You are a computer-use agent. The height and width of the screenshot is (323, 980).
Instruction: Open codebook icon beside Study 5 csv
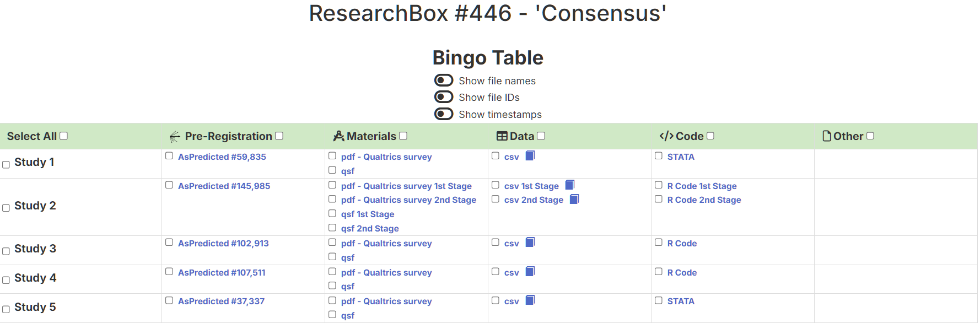pos(530,300)
